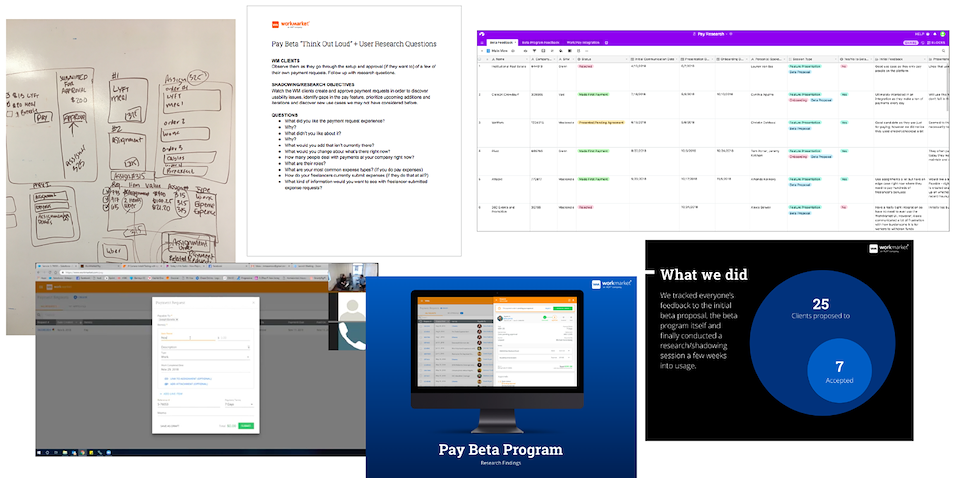Click SAVE AS DRAFT in the Payment Request dialog
This screenshot has height=478, width=960.
[x=170, y=426]
